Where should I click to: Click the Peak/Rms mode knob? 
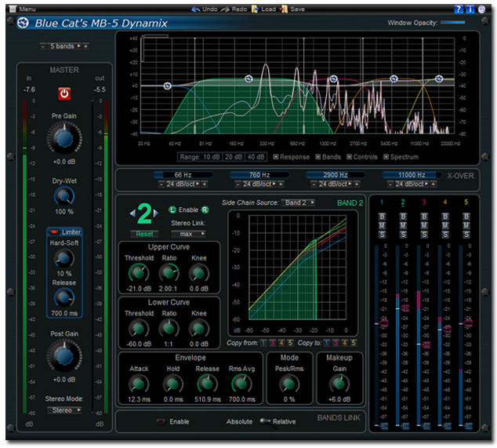tap(289, 384)
